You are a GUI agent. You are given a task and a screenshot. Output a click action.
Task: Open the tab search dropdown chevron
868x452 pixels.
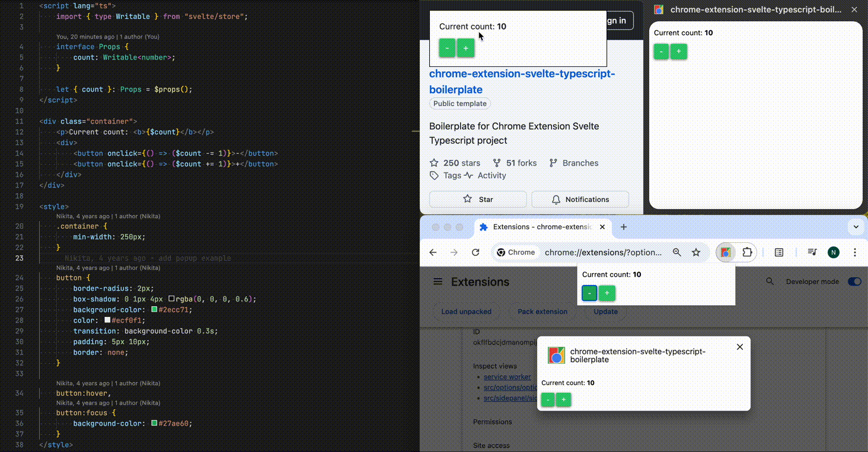[x=856, y=227]
